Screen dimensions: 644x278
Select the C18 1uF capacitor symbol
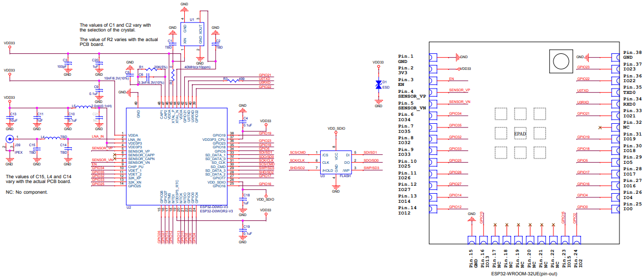242,199
